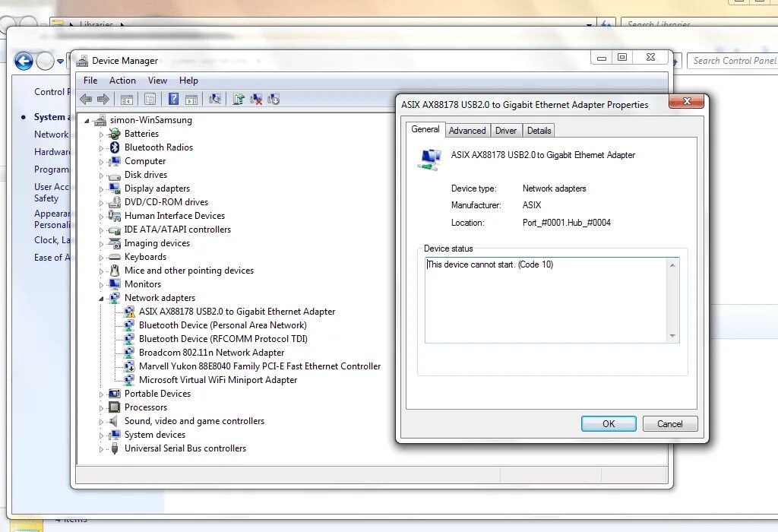The width and height of the screenshot is (778, 532).
Task: Open the File menu
Action: point(90,81)
